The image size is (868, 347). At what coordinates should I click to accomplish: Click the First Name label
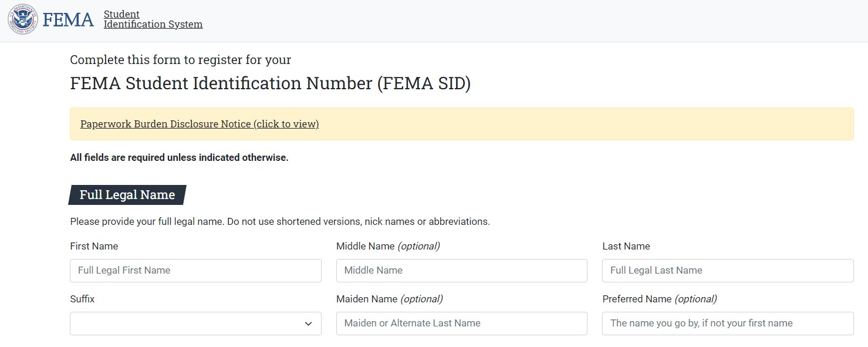click(94, 246)
